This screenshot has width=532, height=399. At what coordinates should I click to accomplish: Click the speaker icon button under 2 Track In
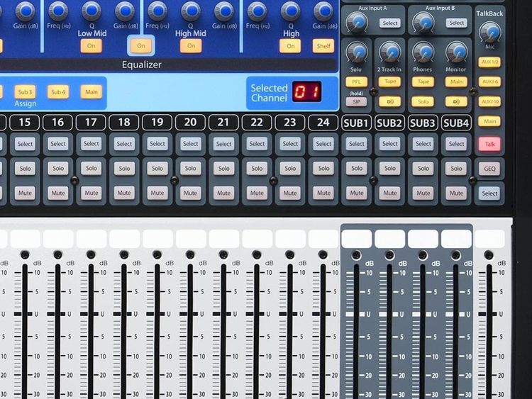(389, 101)
